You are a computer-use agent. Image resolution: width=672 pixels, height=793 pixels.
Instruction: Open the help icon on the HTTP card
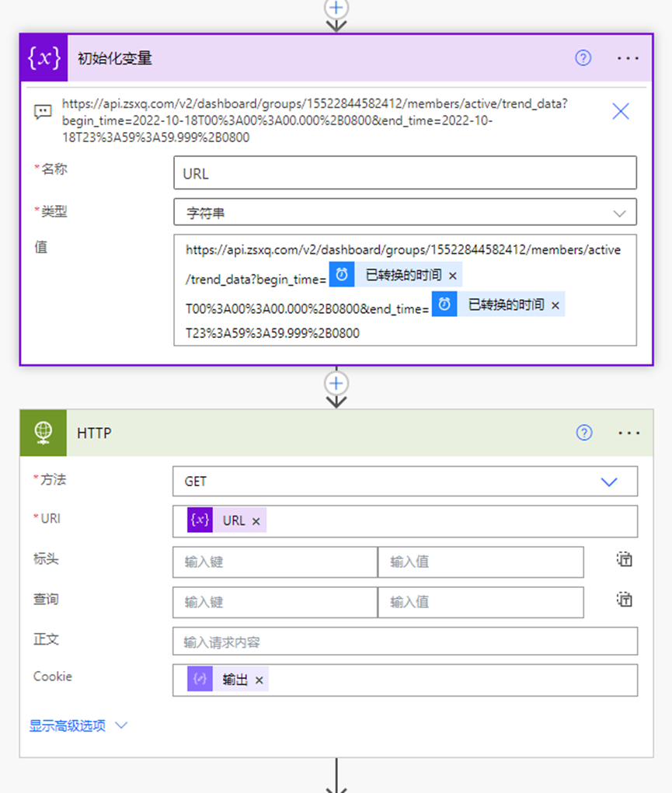point(583,433)
